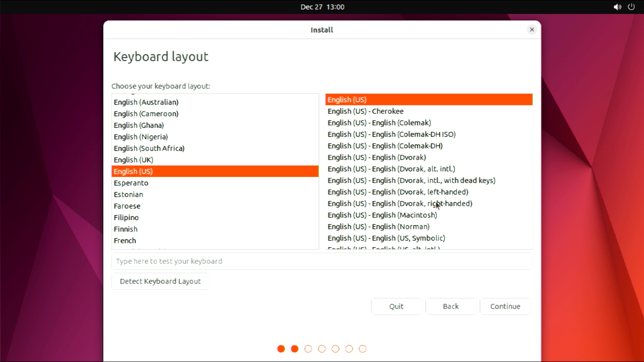This screenshot has height=362, width=644.
Task: Pick the English (Macintosh) variant
Action: pos(382,215)
